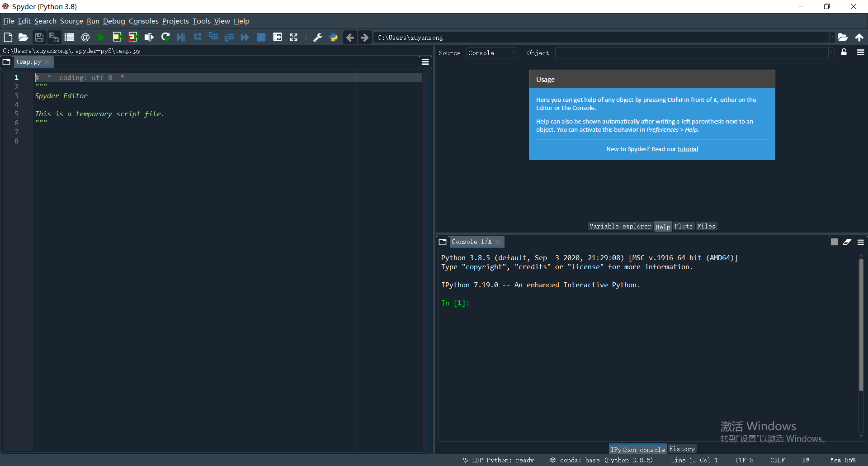Viewport: 868px width, 466px height.
Task: Save all open files
Action: tap(54, 37)
